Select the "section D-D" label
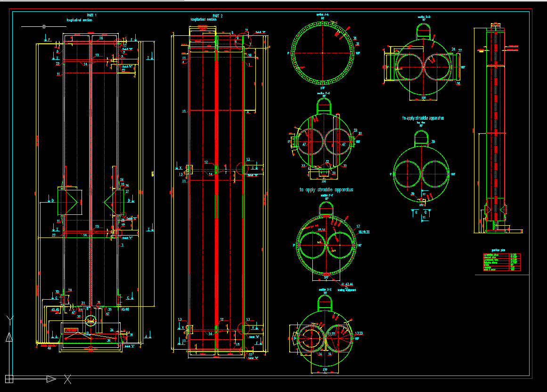 click(x=424, y=17)
